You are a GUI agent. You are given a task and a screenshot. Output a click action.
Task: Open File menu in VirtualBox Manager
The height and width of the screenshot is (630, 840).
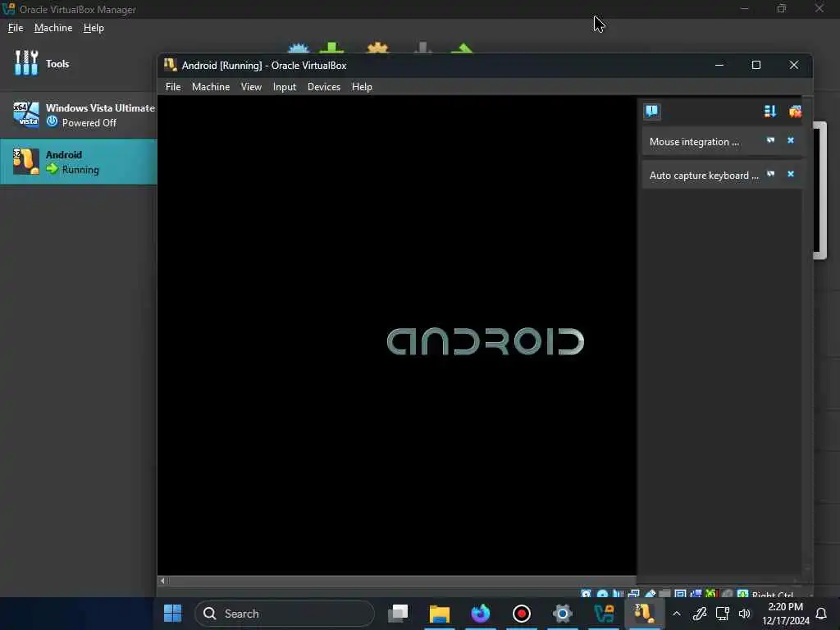tap(16, 28)
